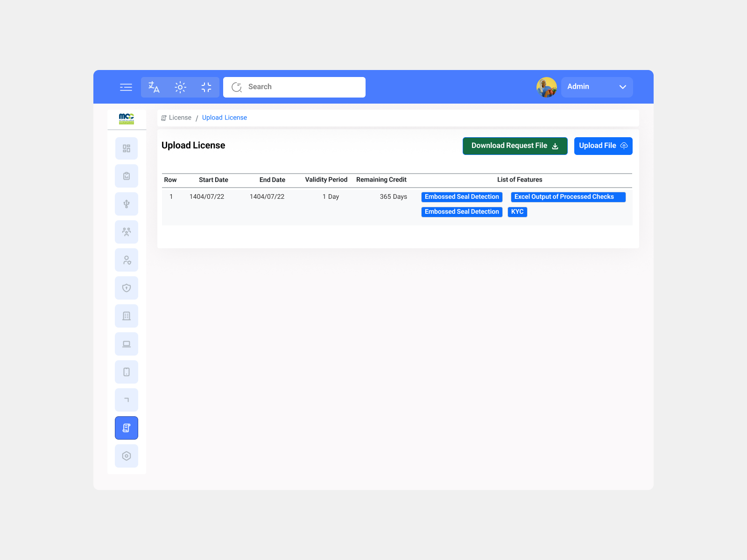
Task: Exit fullscreen using the collapse arrows icon
Action: 206,87
